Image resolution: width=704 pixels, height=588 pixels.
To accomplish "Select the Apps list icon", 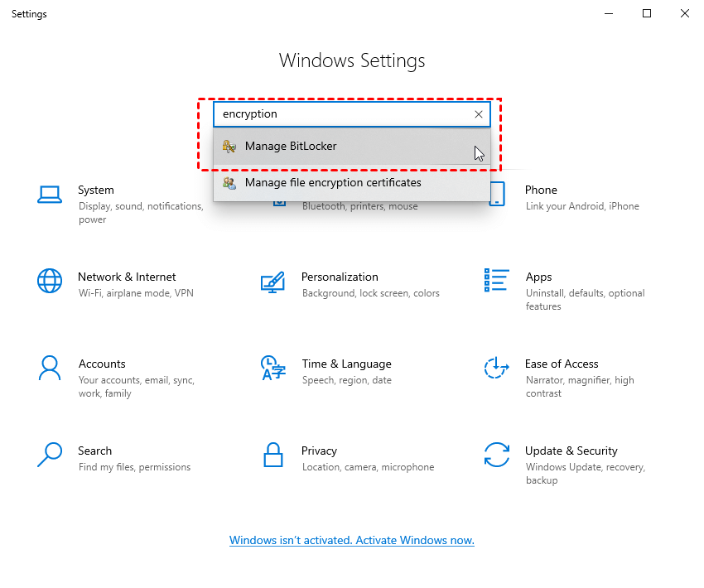I will pyautogui.click(x=496, y=281).
